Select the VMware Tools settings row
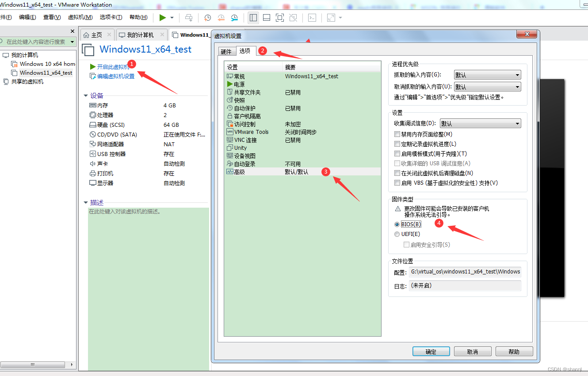588x376 pixels. point(302,132)
